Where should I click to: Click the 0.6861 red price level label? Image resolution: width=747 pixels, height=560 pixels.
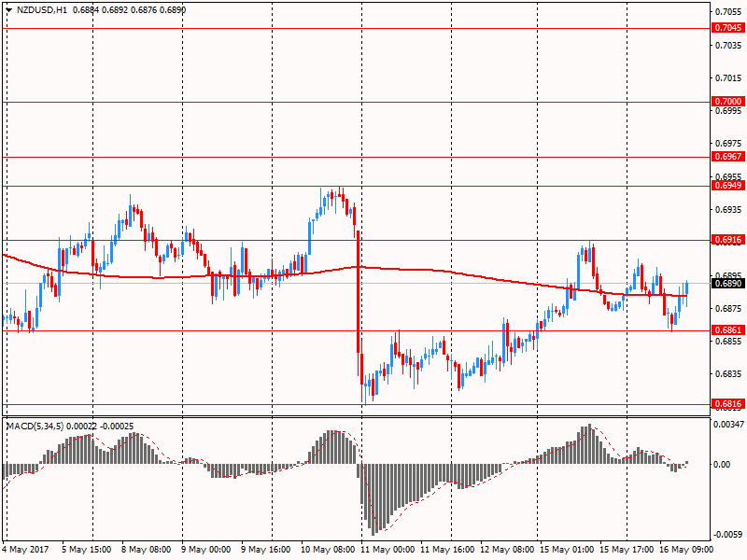[728, 330]
